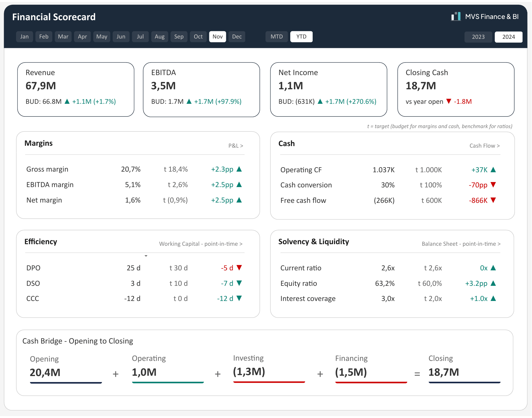Image resolution: width=532 pixels, height=418 pixels.
Task: Select the Apr month filter
Action: [83, 37]
